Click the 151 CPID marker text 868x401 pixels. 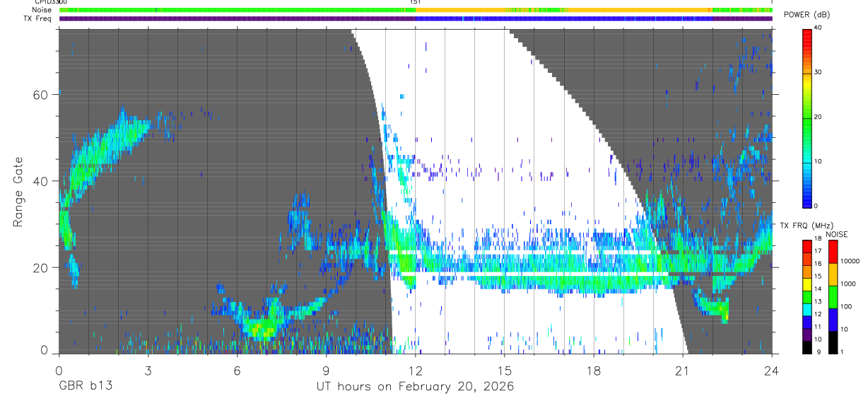[x=416, y=3]
